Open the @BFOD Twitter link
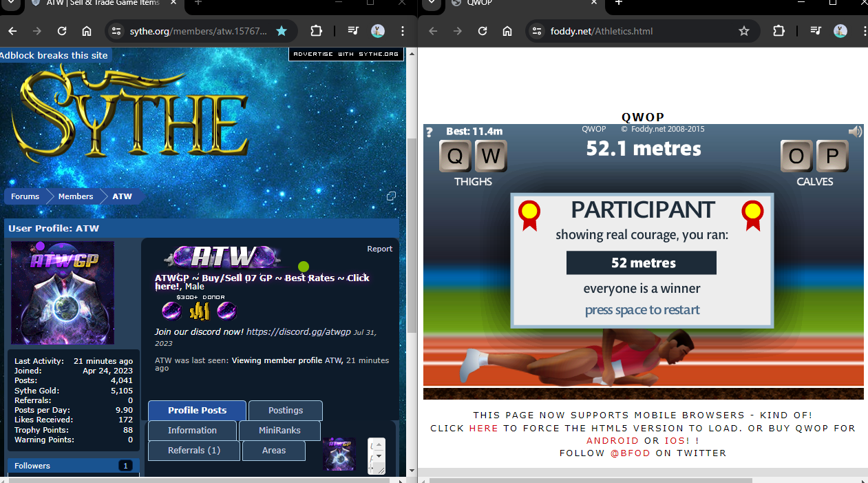The width and height of the screenshot is (868, 483). click(x=631, y=453)
